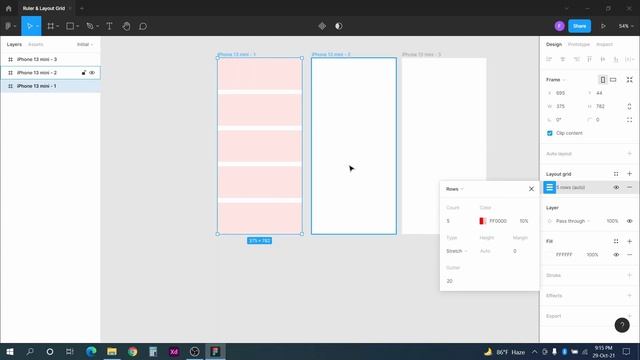
Task: Click the red FF0000 grid color swatch
Action: (x=482, y=221)
